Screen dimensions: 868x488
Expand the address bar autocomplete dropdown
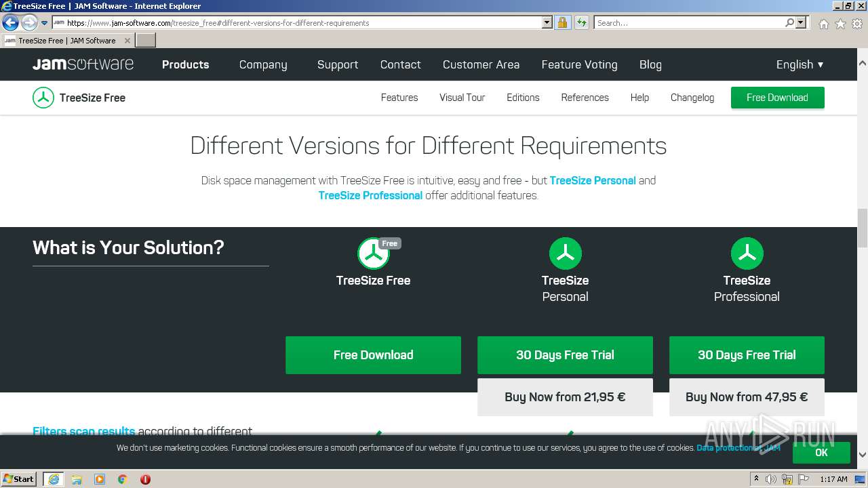click(547, 22)
